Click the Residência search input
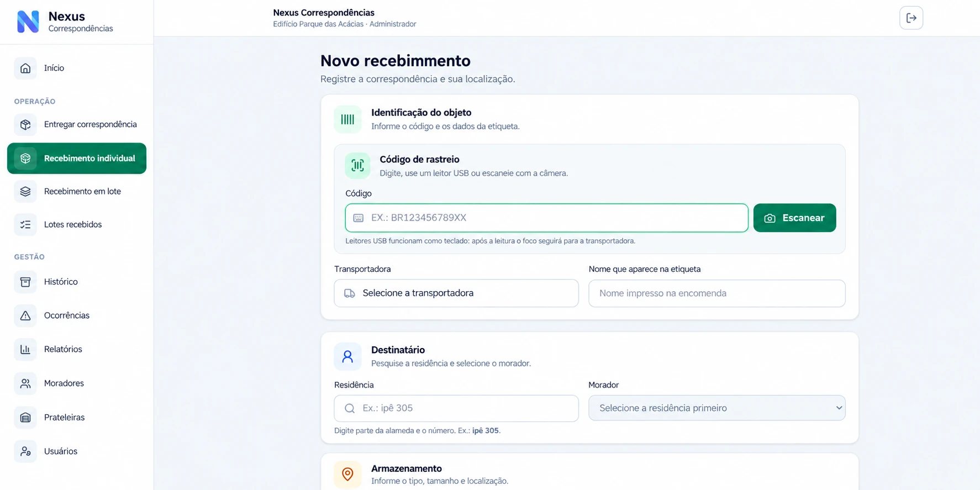 pyautogui.click(x=456, y=408)
